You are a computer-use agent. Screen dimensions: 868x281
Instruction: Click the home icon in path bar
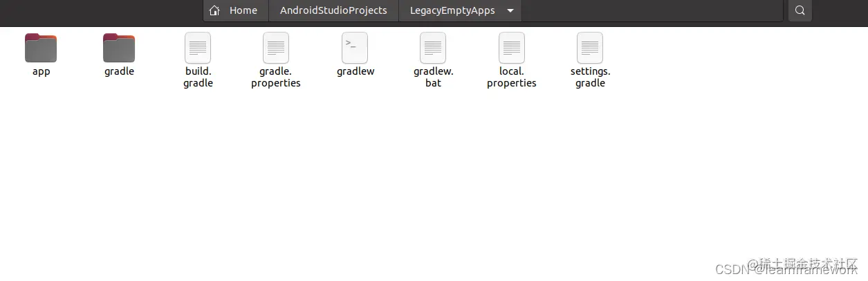pos(214,10)
